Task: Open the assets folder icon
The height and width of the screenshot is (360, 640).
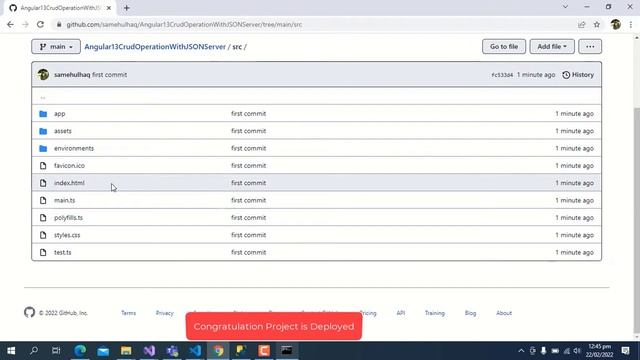Action: [x=43, y=131]
